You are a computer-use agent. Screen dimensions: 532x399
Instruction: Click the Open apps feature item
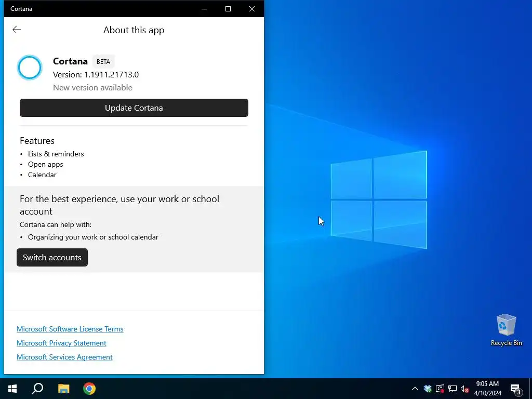tap(46, 165)
